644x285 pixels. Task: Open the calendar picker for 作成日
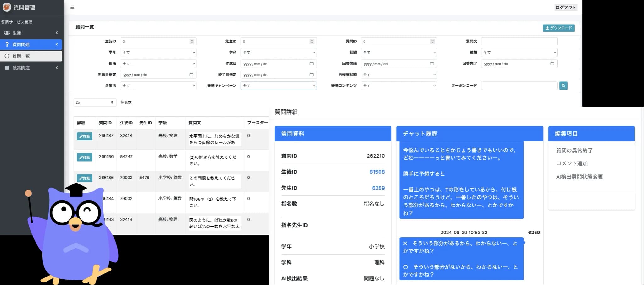[312, 63]
